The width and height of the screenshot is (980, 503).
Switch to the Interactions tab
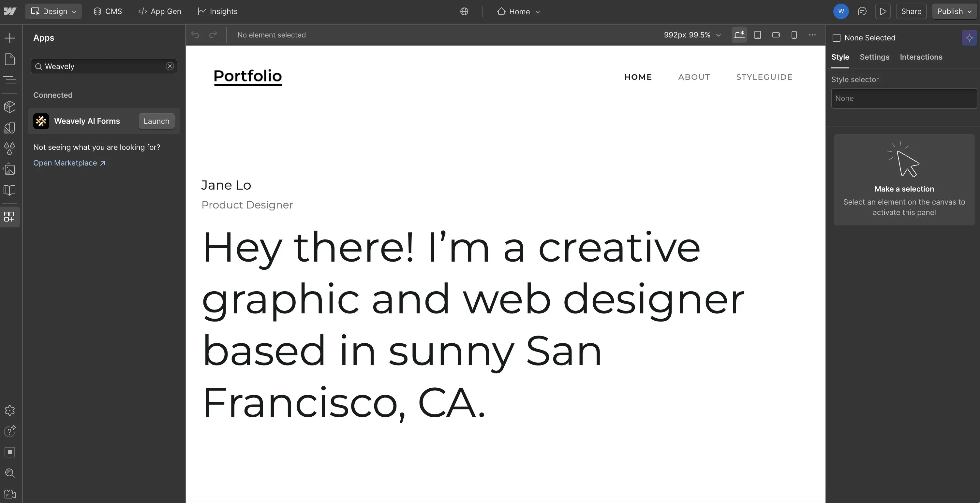point(921,57)
